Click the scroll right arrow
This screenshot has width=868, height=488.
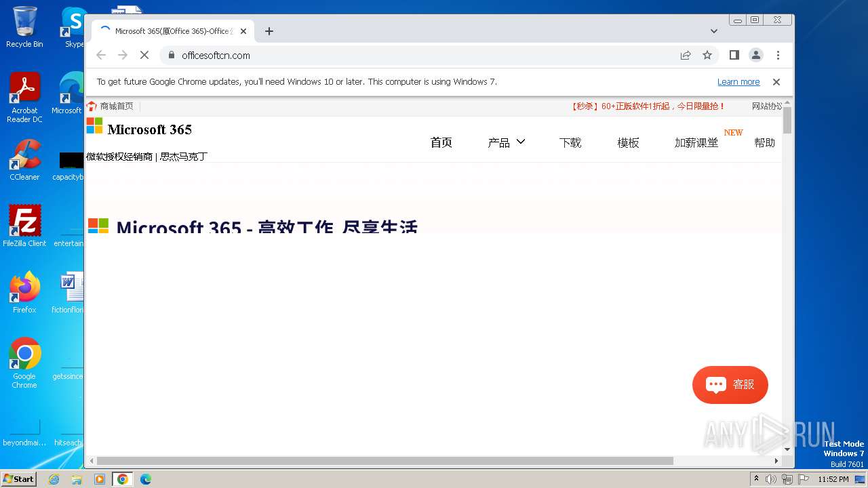[x=777, y=461]
